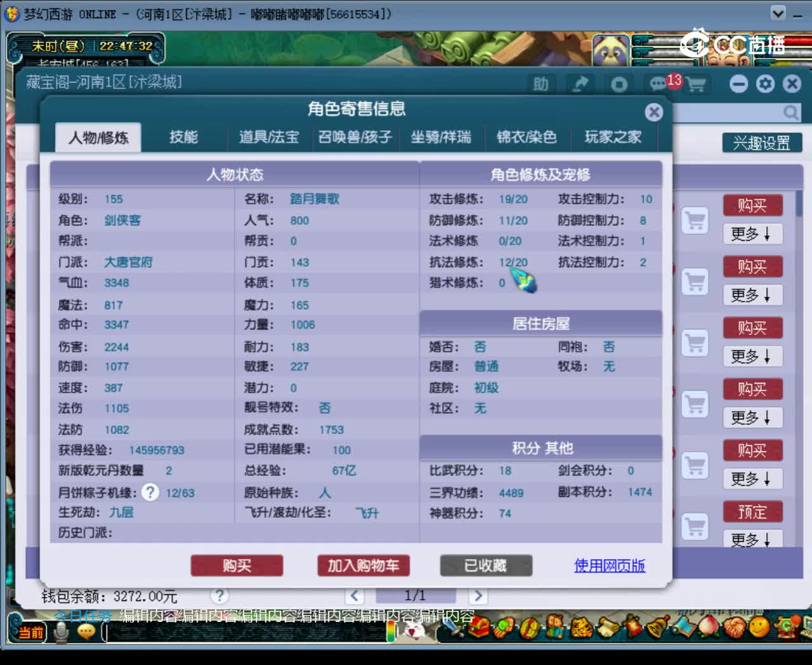The height and width of the screenshot is (665, 812).
Task: Click the 总经验 value 67亿
Action: click(344, 470)
